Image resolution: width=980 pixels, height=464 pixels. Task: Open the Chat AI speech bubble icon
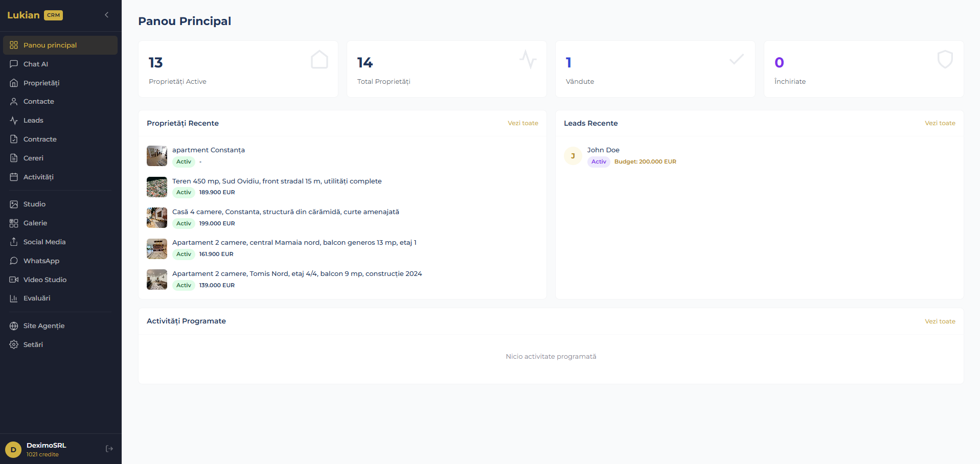click(14, 64)
